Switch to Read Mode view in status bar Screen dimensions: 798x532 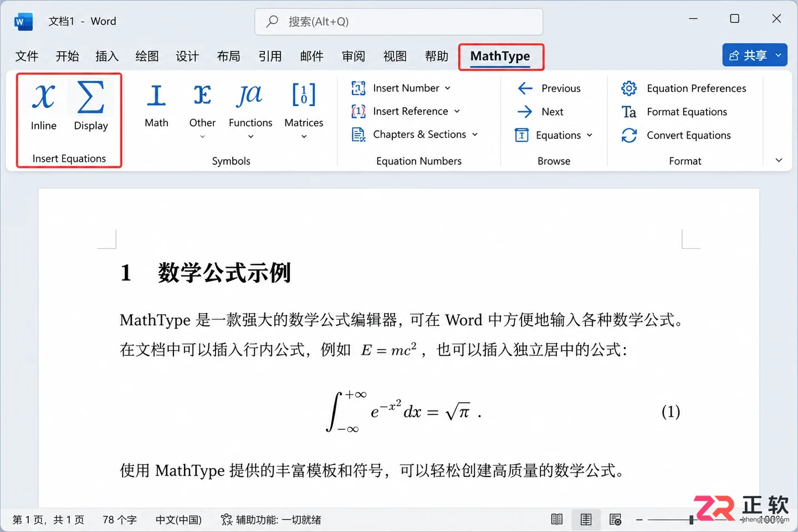pyautogui.click(x=557, y=519)
